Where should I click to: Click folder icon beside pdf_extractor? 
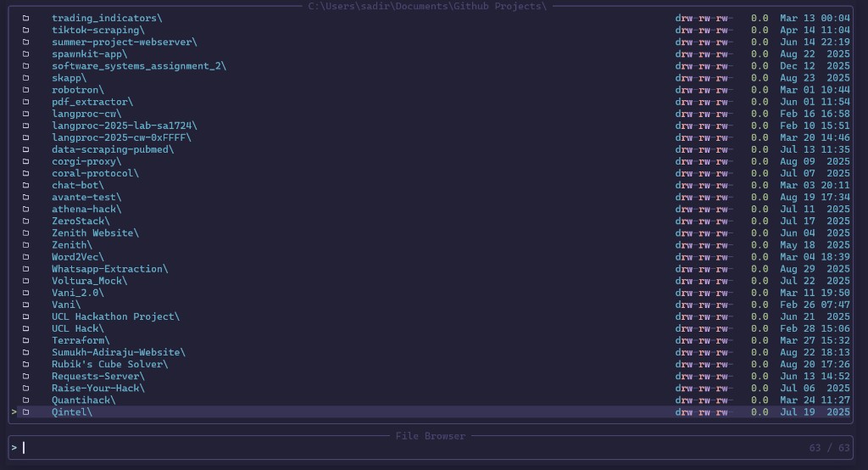[x=25, y=102]
